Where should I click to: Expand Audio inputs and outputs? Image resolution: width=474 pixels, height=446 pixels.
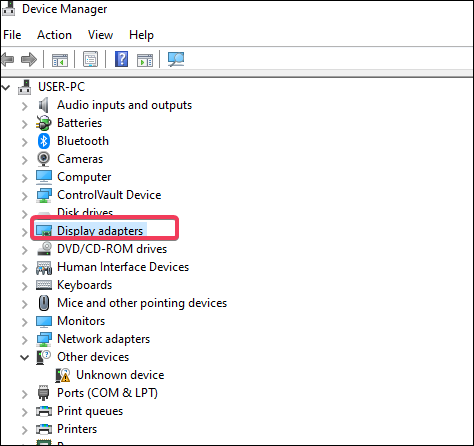[24, 106]
